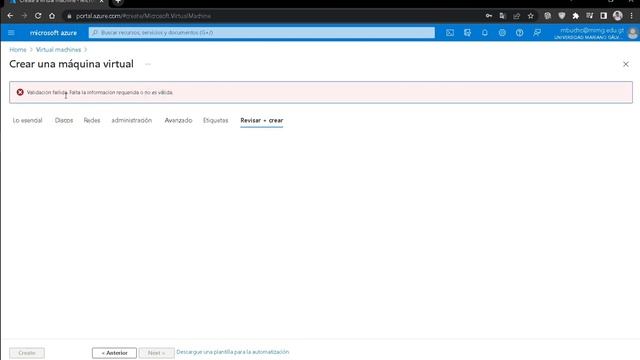Viewport: 640px width, 360px height.
Task: Close the create virtual machine blade
Action: [625, 64]
